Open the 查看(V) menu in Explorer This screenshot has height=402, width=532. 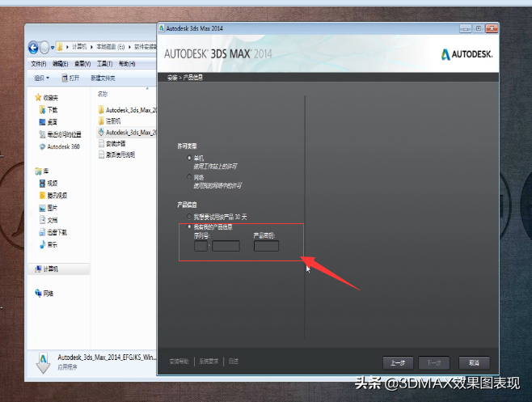click(82, 64)
